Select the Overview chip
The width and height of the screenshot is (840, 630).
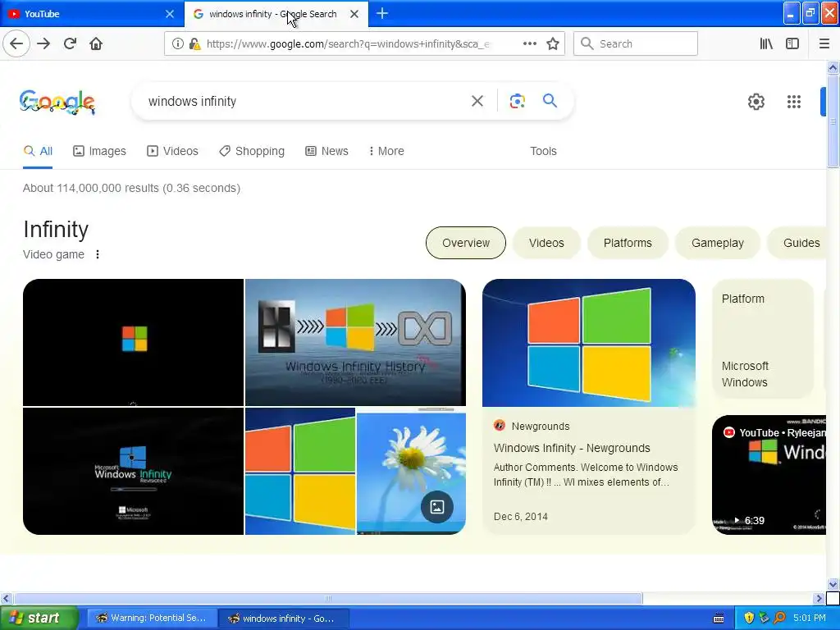[x=466, y=243]
